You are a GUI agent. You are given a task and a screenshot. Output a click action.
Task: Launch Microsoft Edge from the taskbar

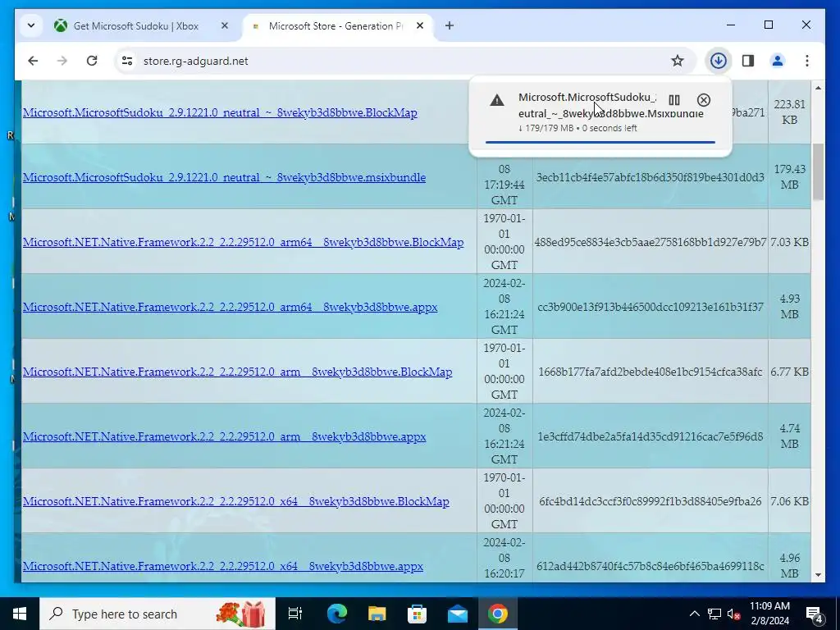tap(337, 614)
